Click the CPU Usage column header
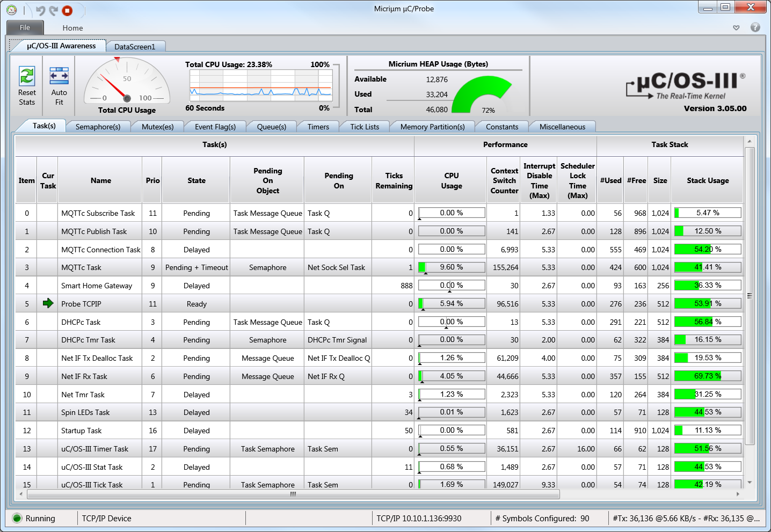The width and height of the screenshot is (771, 532). point(451,180)
